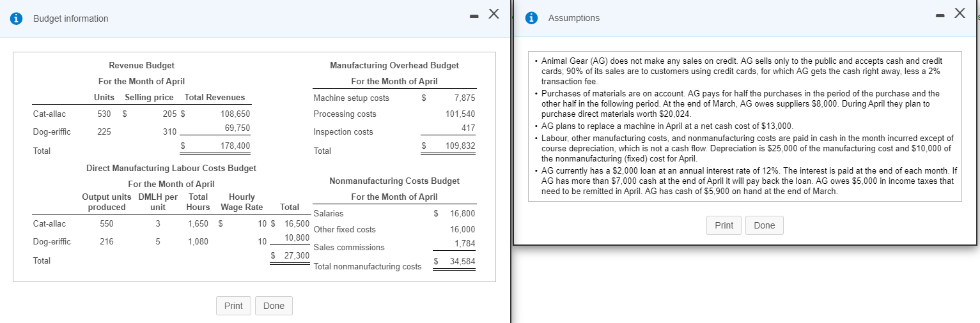Click the Revenue Budget heading
This screenshot has height=323, width=980.
[141, 65]
